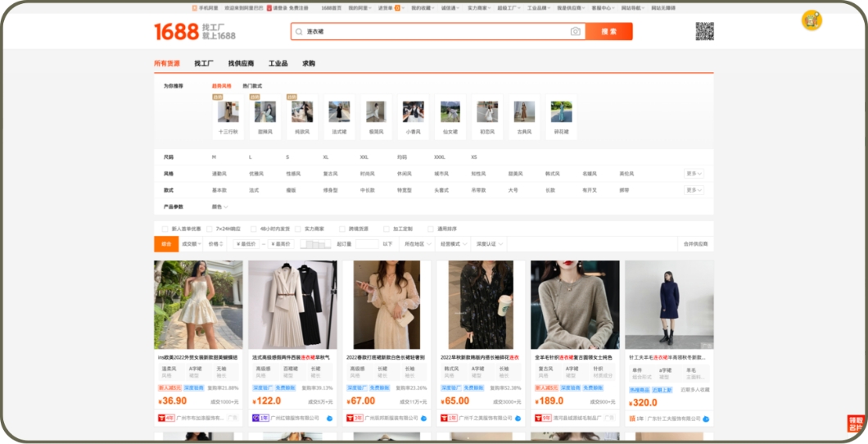Select the 初恋风 style thumbnail
The height and width of the screenshot is (444, 868).
tap(488, 111)
